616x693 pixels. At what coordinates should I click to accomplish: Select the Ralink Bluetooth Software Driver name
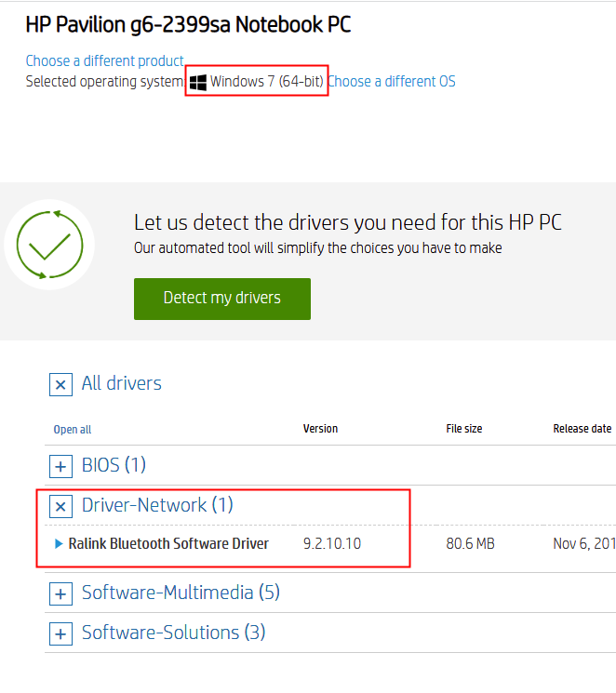(x=168, y=543)
